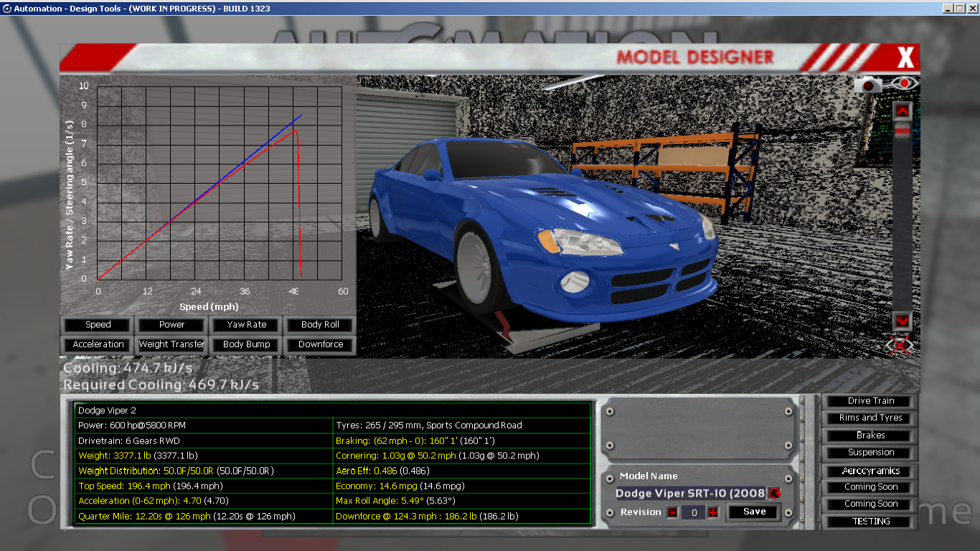Show the Yaw Rate graph

(x=246, y=325)
